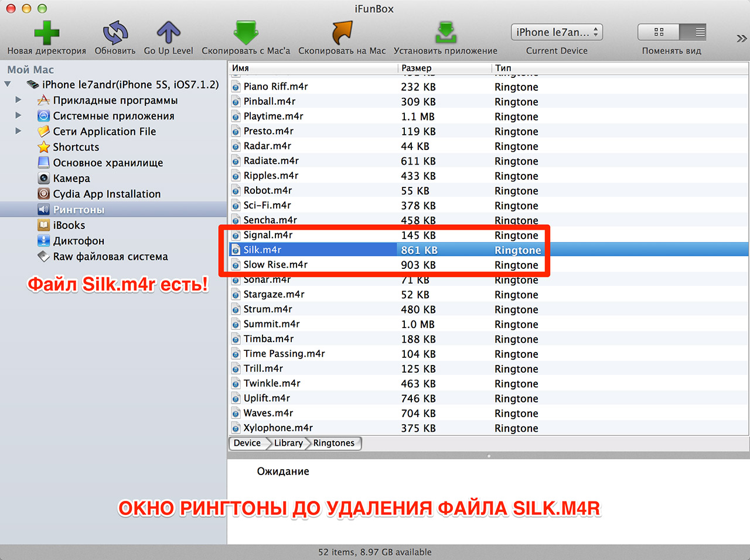Open the Current Device dropdown

(557, 32)
